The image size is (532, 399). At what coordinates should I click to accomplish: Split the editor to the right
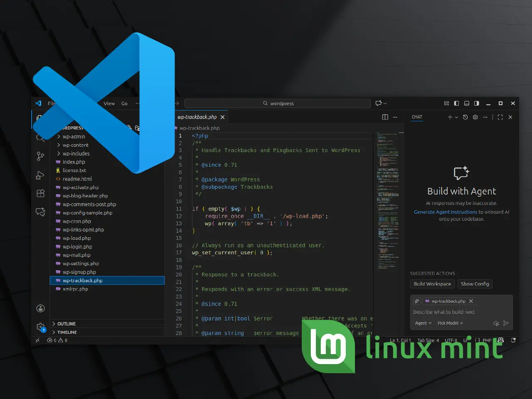pos(385,117)
